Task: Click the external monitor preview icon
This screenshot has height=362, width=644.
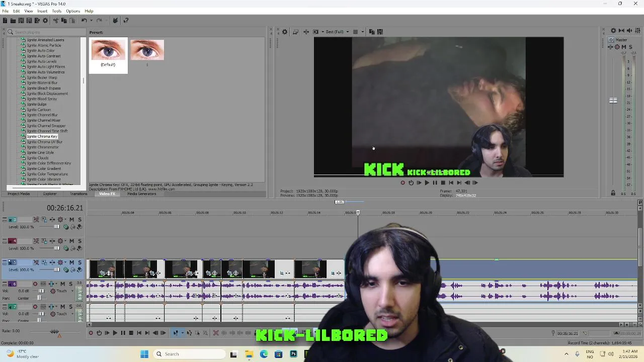Action: pyautogui.click(x=295, y=32)
